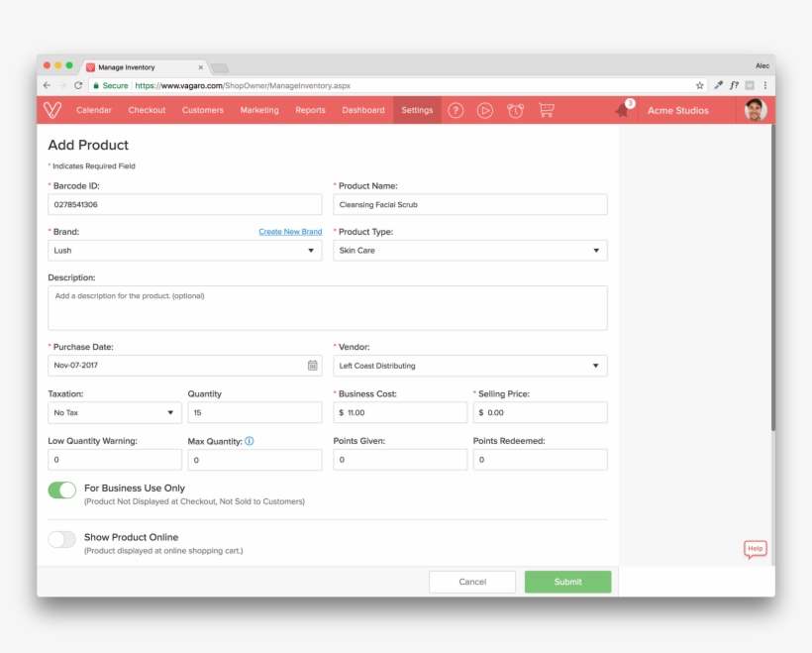Open the alarm clock icon
Image resolution: width=812 pixels, height=653 pixels.
click(x=516, y=110)
